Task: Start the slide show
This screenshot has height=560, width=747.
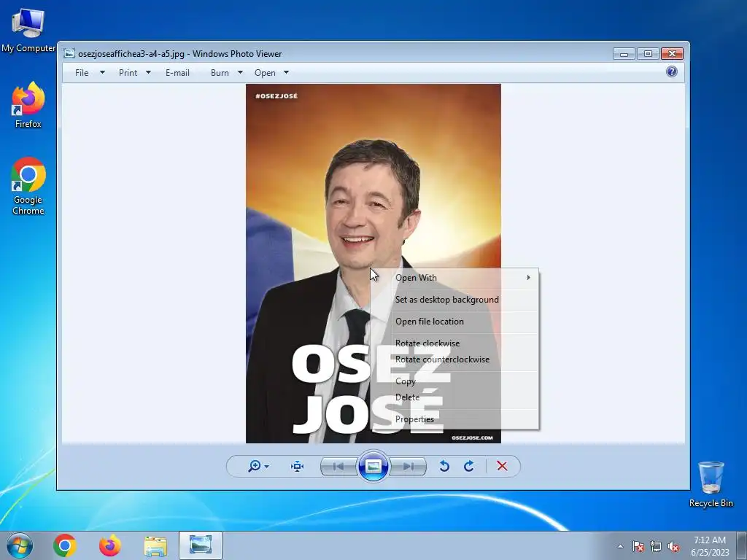Action: [373, 466]
